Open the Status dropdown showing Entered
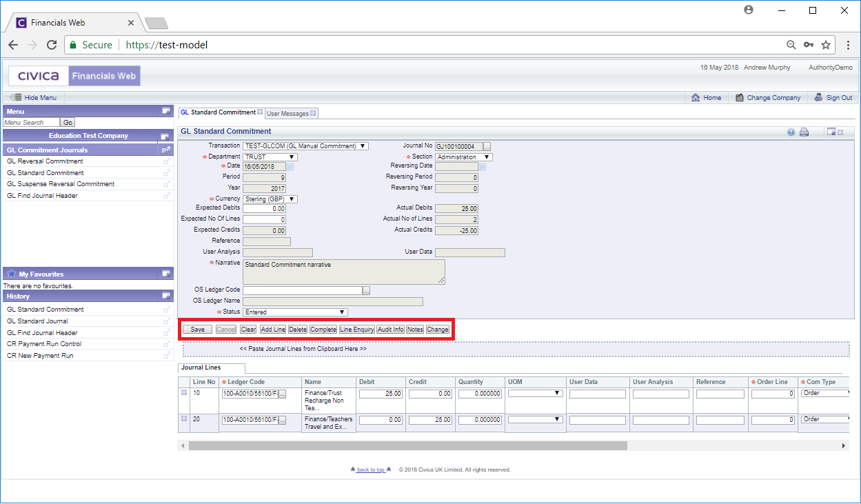This screenshot has width=861, height=504. [295, 312]
